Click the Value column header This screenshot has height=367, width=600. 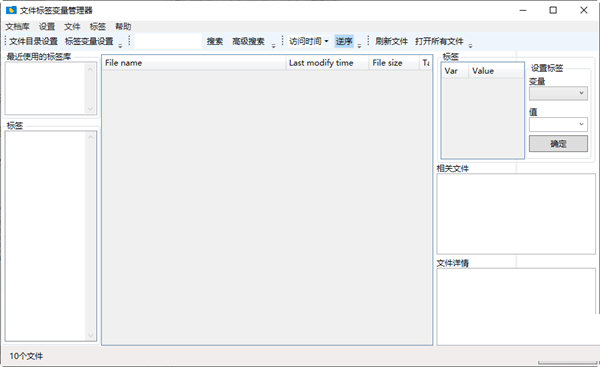pos(496,71)
